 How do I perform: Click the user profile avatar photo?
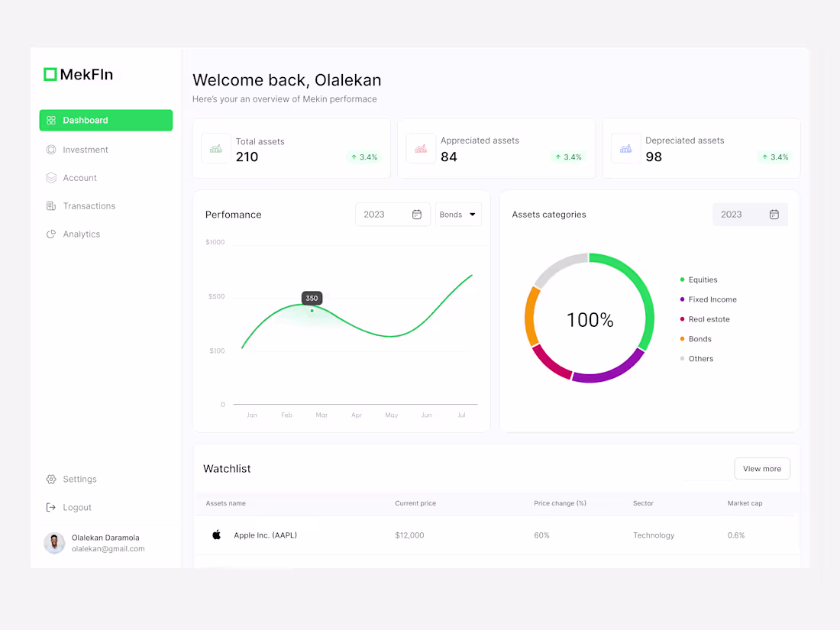[54, 543]
